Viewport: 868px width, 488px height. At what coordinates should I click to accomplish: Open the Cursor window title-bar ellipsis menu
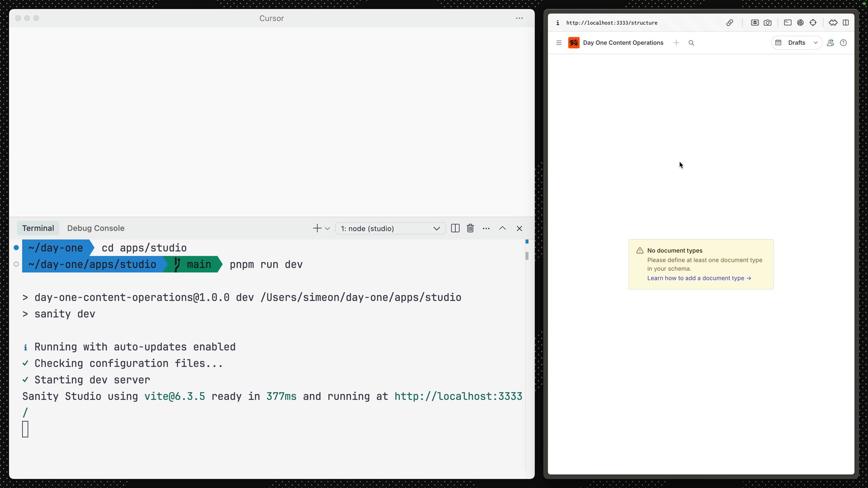[x=519, y=18]
